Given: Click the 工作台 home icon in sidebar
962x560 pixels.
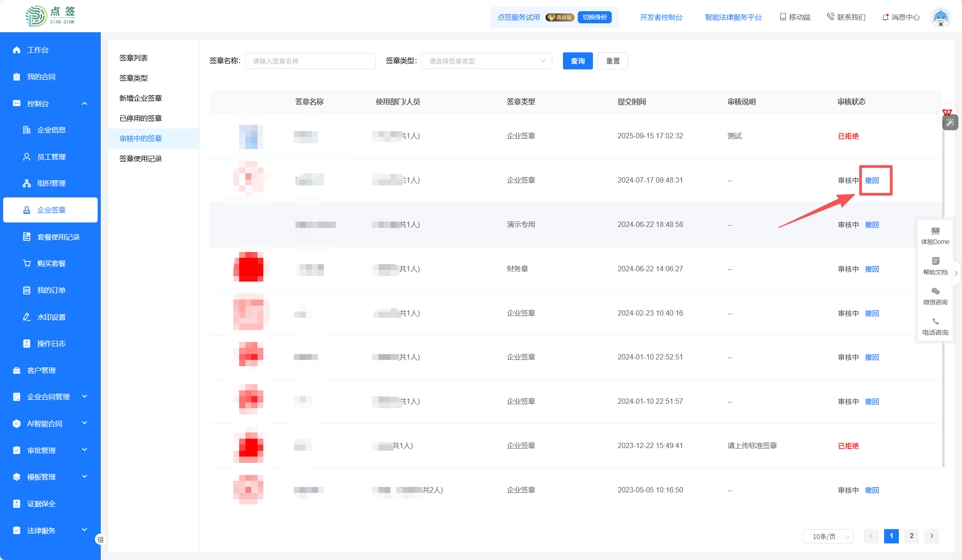Looking at the screenshot, I should click(17, 50).
